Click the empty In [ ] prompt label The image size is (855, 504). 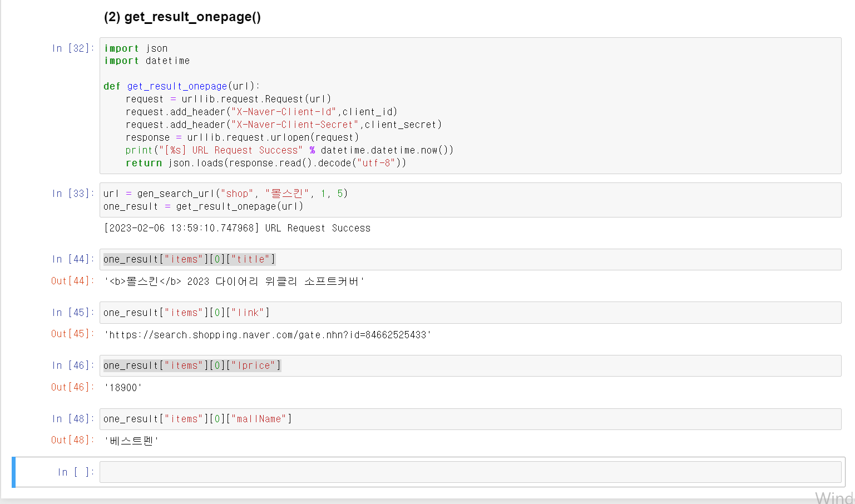(x=76, y=472)
